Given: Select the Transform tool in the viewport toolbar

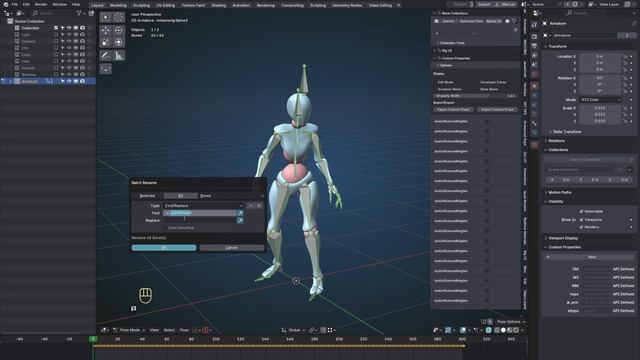Looking at the screenshot, I should pyautogui.click(x=119, y=42).
